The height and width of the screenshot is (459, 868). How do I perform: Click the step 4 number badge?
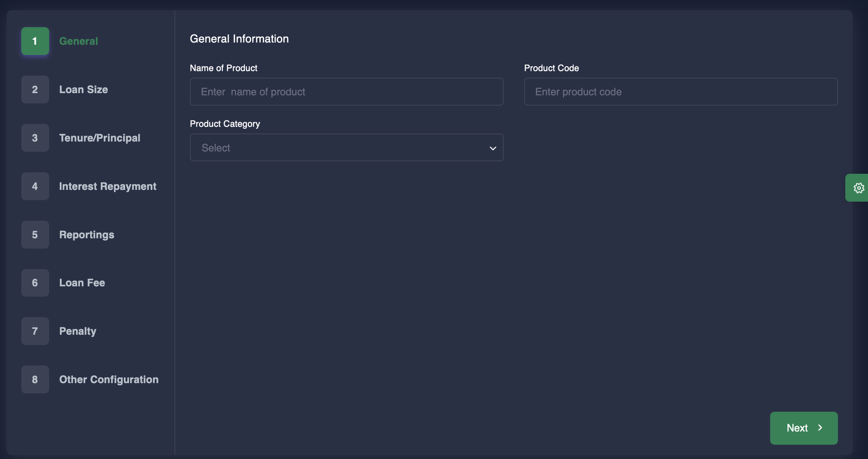pos(35,186)
